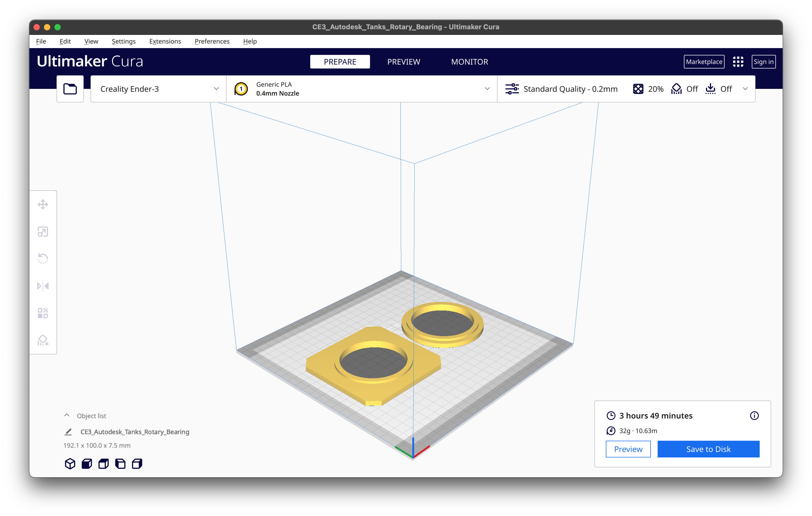The width and height of the screenshot is (812, 516).
Task: Select the Move tool in sidebar
Action: point(43,205)
